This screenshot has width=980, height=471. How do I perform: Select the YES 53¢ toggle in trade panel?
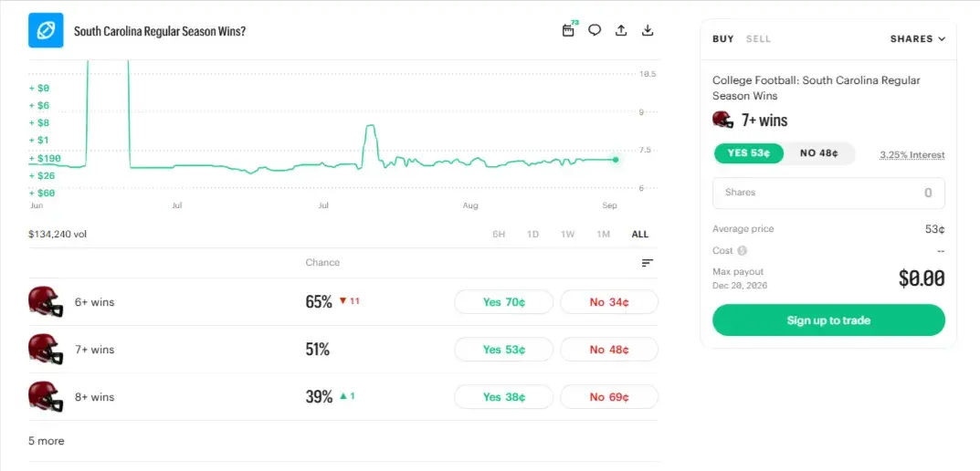[x=748, y=153]
